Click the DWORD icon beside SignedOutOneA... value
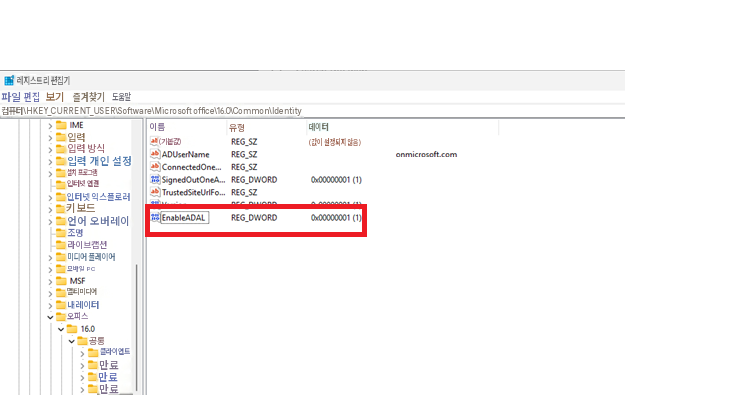This screenshot has height=395, width=750. click(x=154, y=179)
